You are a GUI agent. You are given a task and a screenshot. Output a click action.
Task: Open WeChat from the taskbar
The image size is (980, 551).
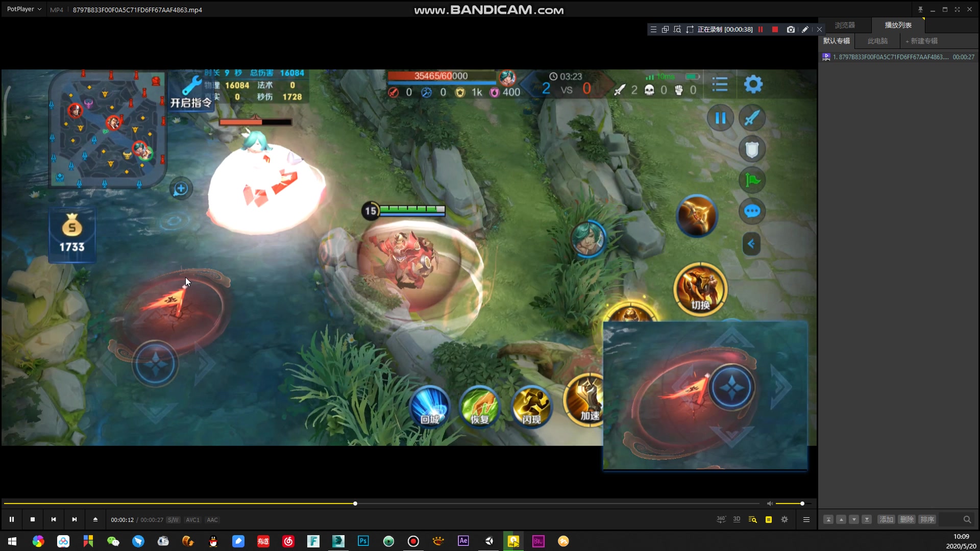pos(113,541)
